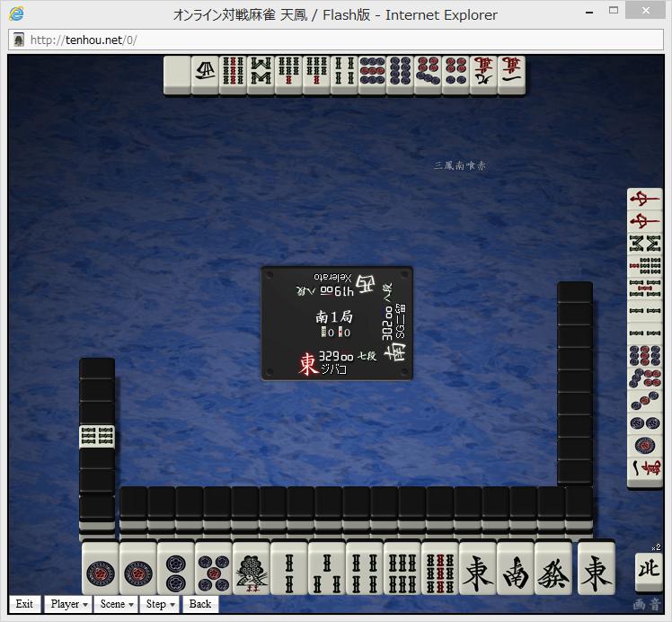
Task: Click the Xelerato player name
Action: [332, 278]
